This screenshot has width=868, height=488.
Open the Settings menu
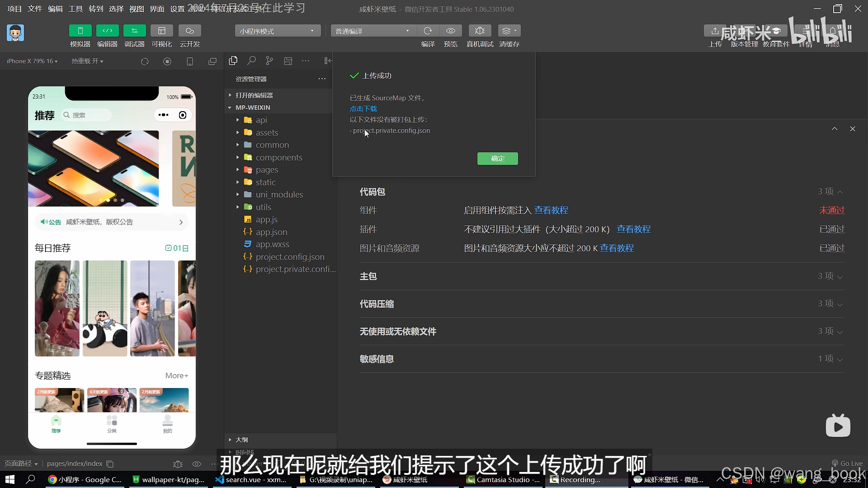177,9
